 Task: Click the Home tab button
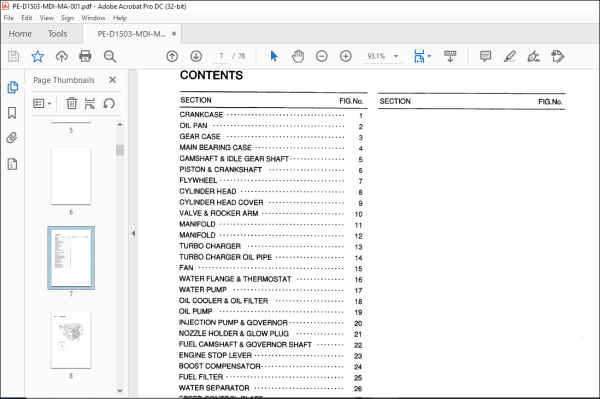click(20, 34)
